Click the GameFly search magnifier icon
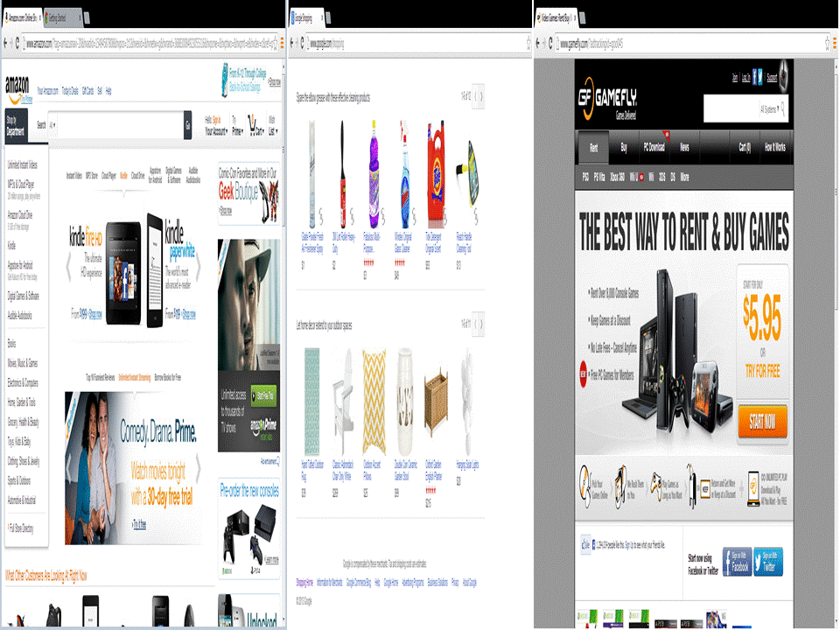Image resolution: width=840 pixels, height=630 pixels. click(782, 108)
